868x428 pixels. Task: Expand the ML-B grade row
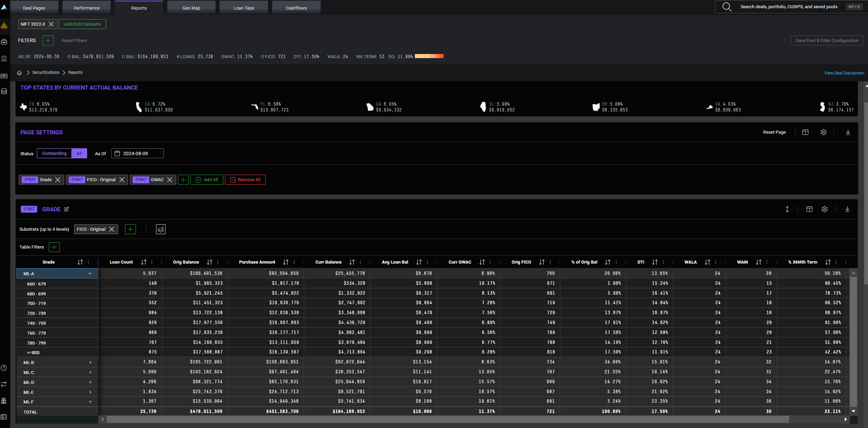click(x=90, y=362)
